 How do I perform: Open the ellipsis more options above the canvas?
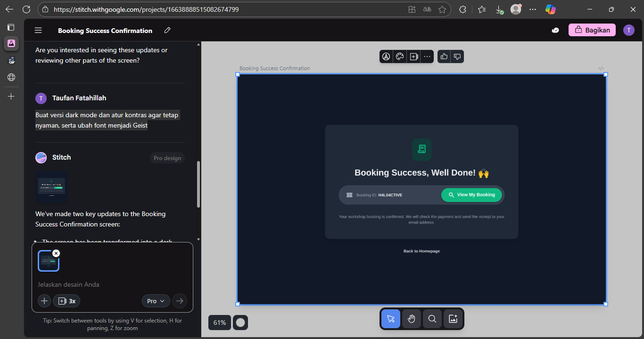tap(427, 56)
